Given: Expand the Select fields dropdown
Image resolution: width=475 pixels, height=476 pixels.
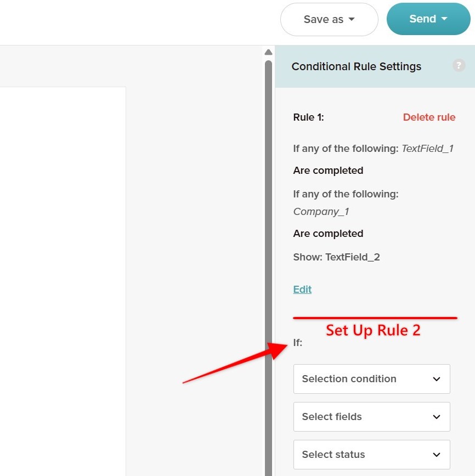Looking at the screenshot, I should coord(372,417).
